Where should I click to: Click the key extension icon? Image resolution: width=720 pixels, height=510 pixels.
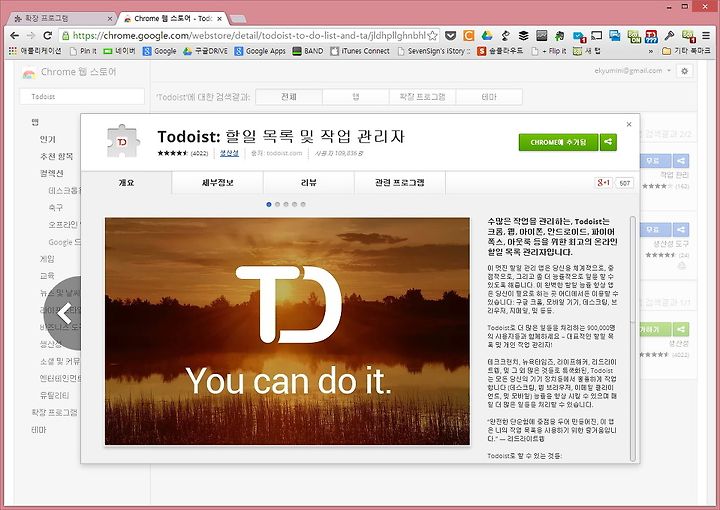point(669,35)
